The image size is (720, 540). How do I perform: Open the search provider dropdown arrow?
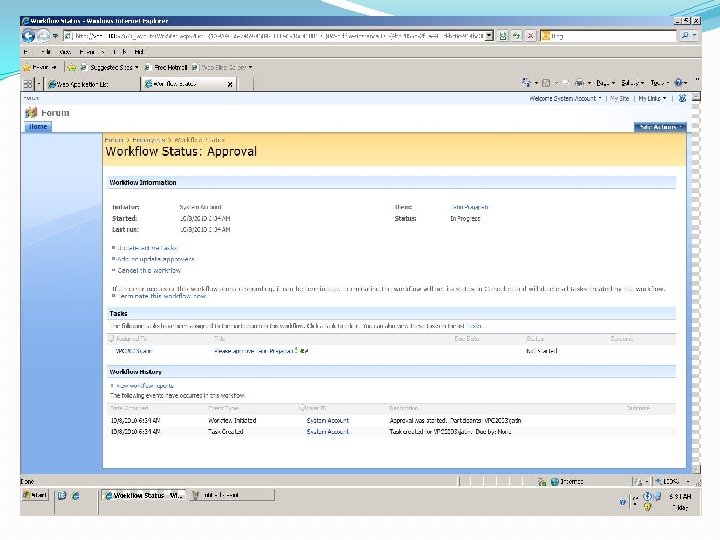[x=695, y=35]
